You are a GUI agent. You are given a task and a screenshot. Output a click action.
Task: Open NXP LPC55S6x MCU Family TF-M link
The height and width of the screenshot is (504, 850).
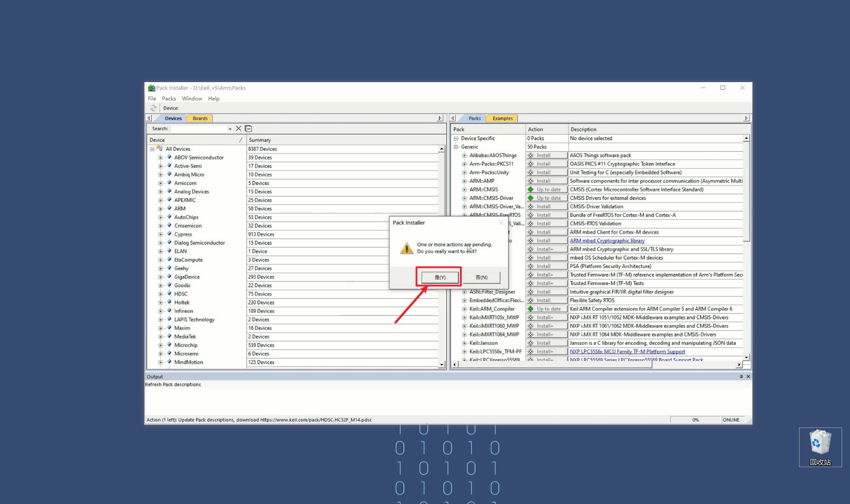pos(627,351)
